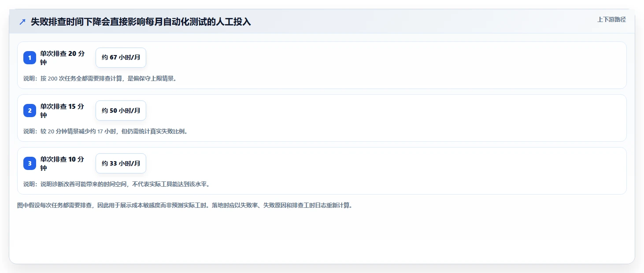Viewport: 644px width, 273px height.
Task: Select the 单次排查 15 分钟 label
Action: tap(62, 111)
